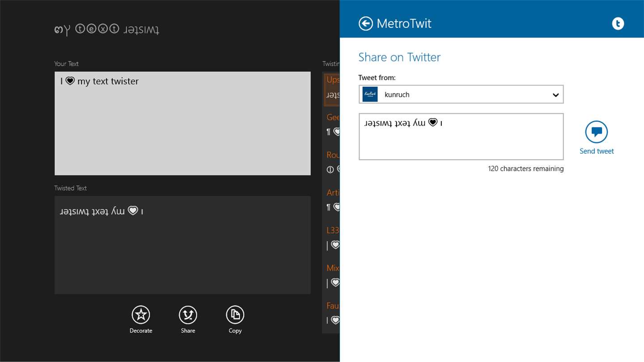The height and width of the screenshot is (362, 644).
Task: Select the twisting style starting with 'Arti'
Action: coord(332,199)
